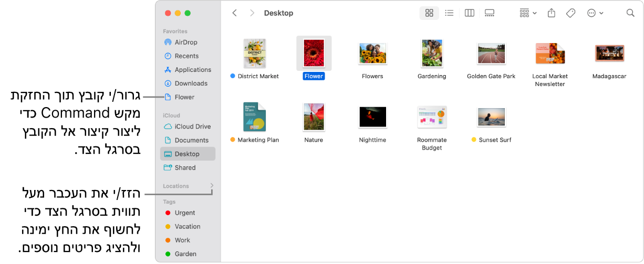
Task: Select the Nature photo thumbnail
Action: 314,117
